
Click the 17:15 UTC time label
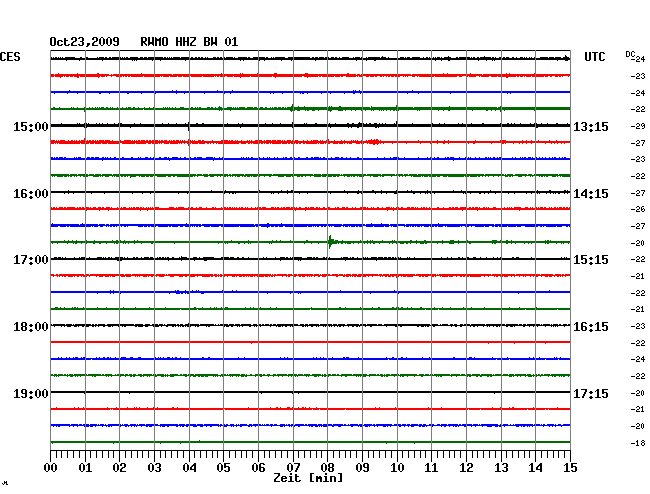pos(591,393)
